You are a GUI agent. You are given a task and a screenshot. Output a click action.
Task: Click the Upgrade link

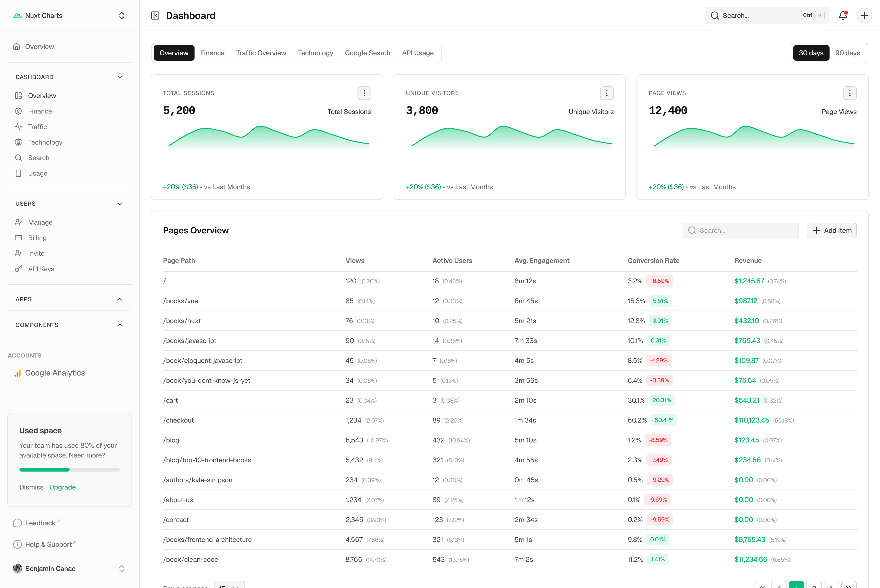[62, 487]
